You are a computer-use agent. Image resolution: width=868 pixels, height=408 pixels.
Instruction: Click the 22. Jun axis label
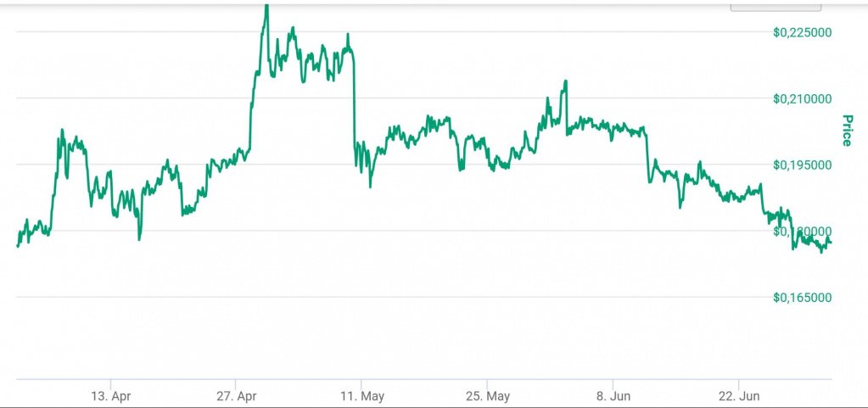(738, 396)
